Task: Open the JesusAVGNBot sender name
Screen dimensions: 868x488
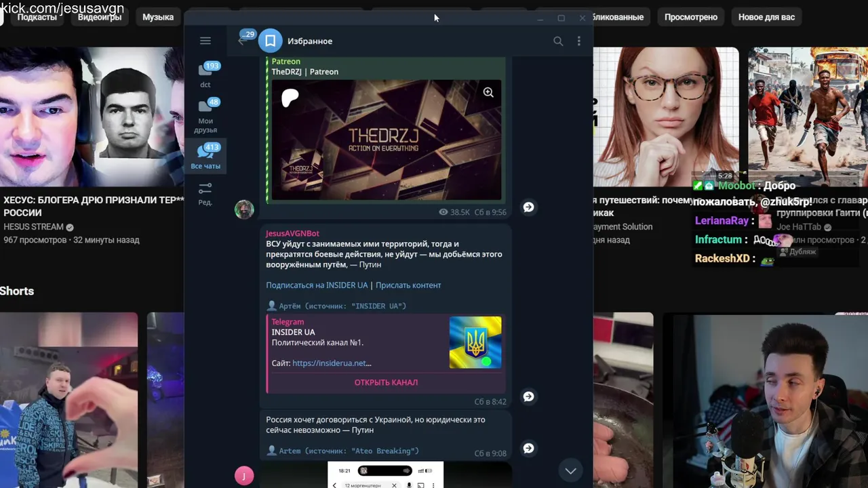Action: (x=292, y=233)
